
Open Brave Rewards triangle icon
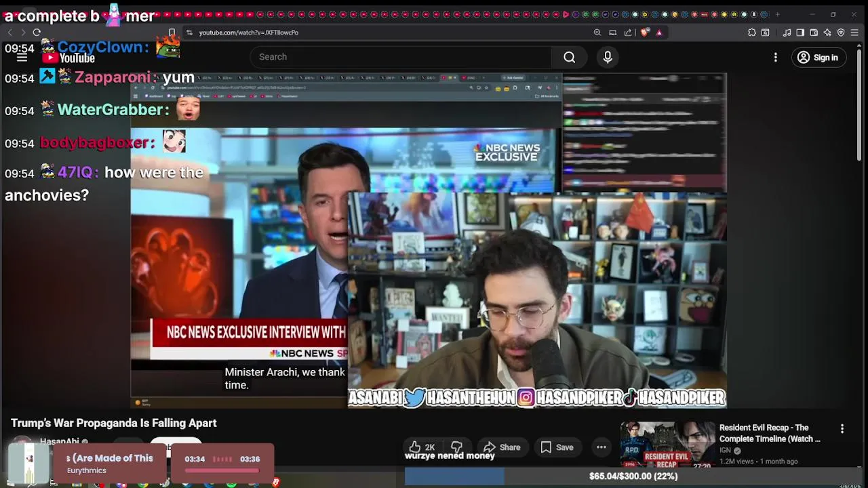click(x=658, y=33)
